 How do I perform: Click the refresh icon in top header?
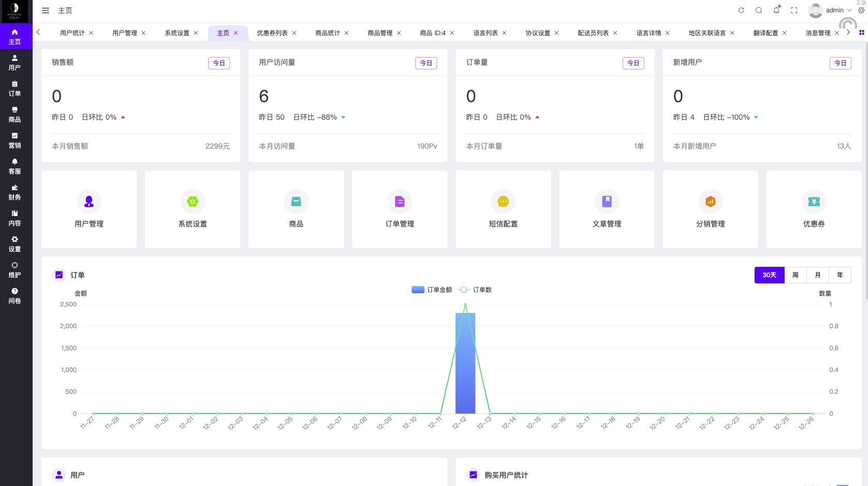click(741, 10)
